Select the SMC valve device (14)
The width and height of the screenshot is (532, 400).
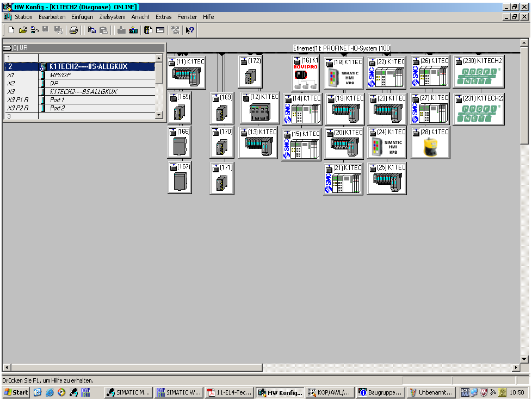301,109
